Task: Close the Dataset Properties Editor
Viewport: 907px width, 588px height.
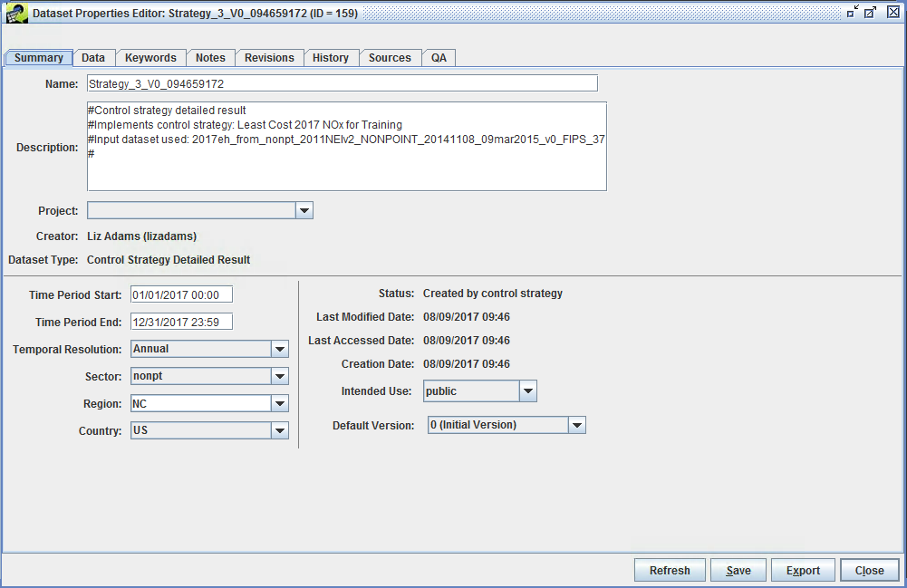Action: pos(869,570)
